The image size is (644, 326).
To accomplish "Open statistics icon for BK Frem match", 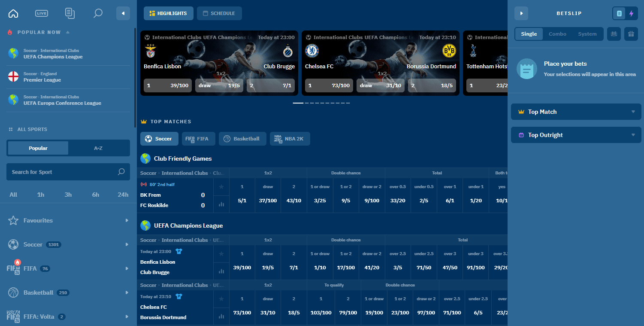I will point(221,204).
